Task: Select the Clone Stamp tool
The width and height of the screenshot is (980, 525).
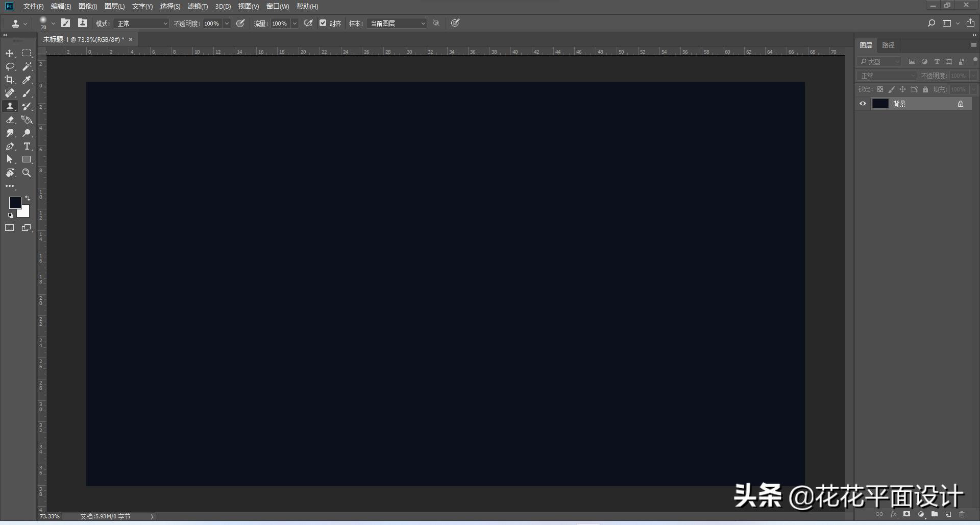Action: coord(10,107)
